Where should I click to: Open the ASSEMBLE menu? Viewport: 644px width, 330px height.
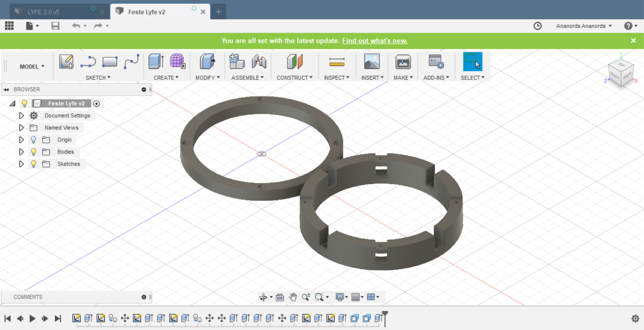click(247, 78)
